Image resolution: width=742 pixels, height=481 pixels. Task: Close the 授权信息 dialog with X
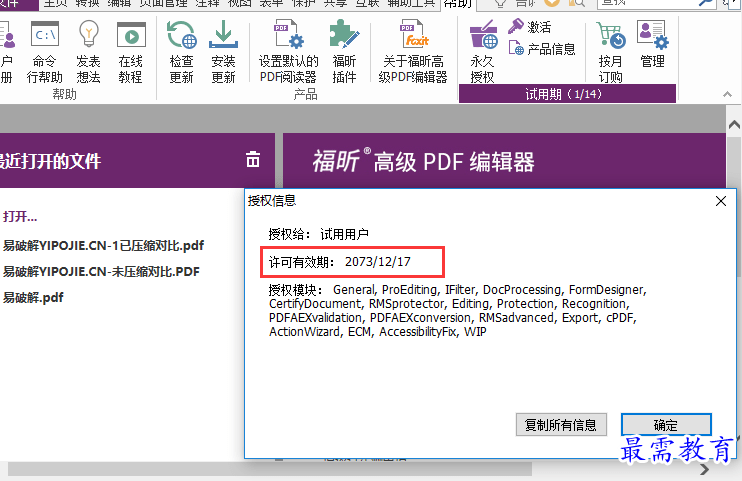click(x=721, y=201)
